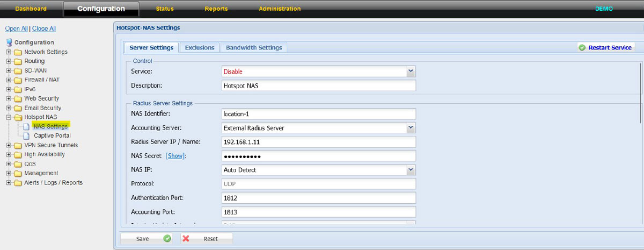The width and height of the screenshot is (644, 250).
Task: Click the NAS Settings page icon
Action: [26, 126]
